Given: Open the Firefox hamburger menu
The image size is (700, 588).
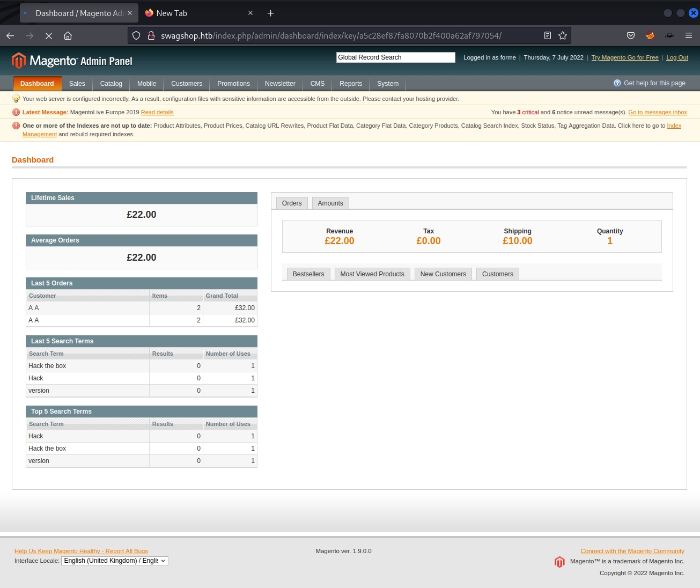Looking at the screenshot, I should click(x=688, y=35).
